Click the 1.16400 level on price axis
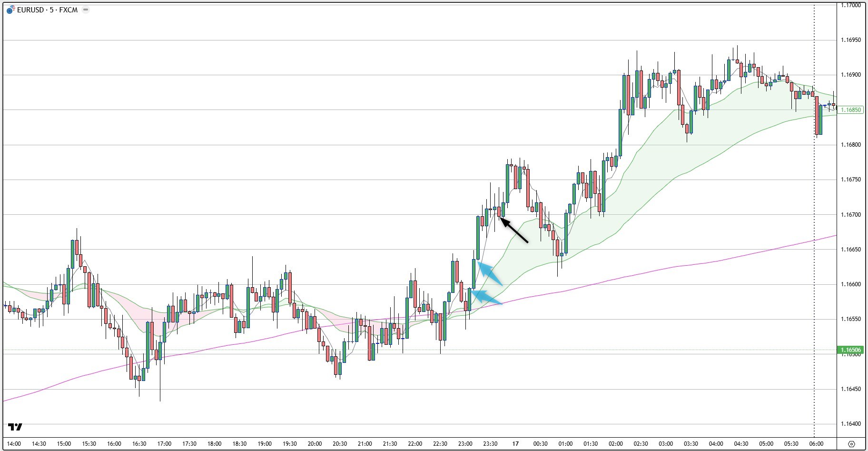 [850, 424]
